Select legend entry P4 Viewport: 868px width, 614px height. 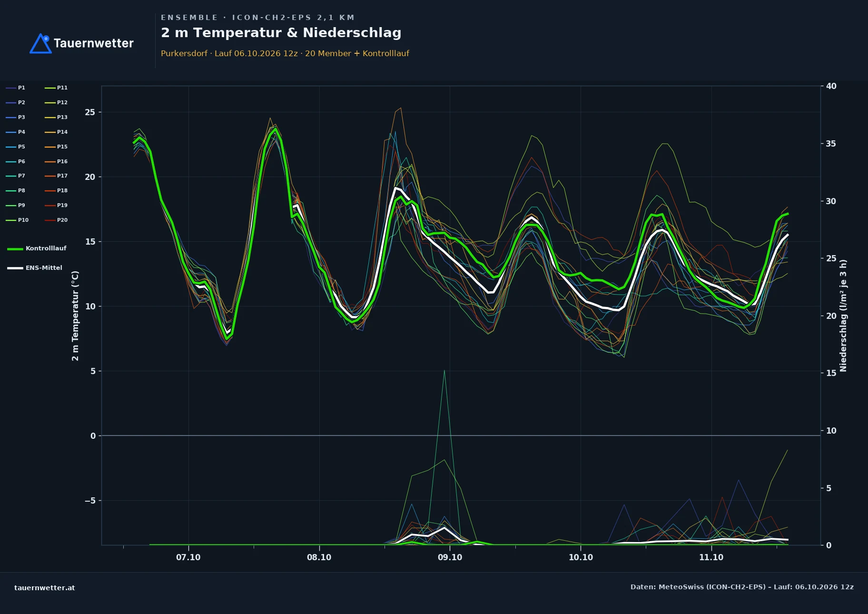(x=16, y=132)
